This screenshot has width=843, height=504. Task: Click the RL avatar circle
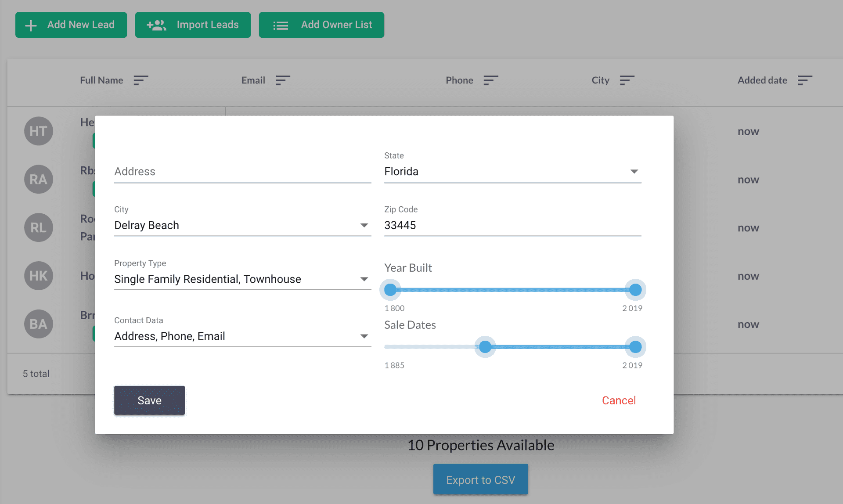[x=39, y=227]
